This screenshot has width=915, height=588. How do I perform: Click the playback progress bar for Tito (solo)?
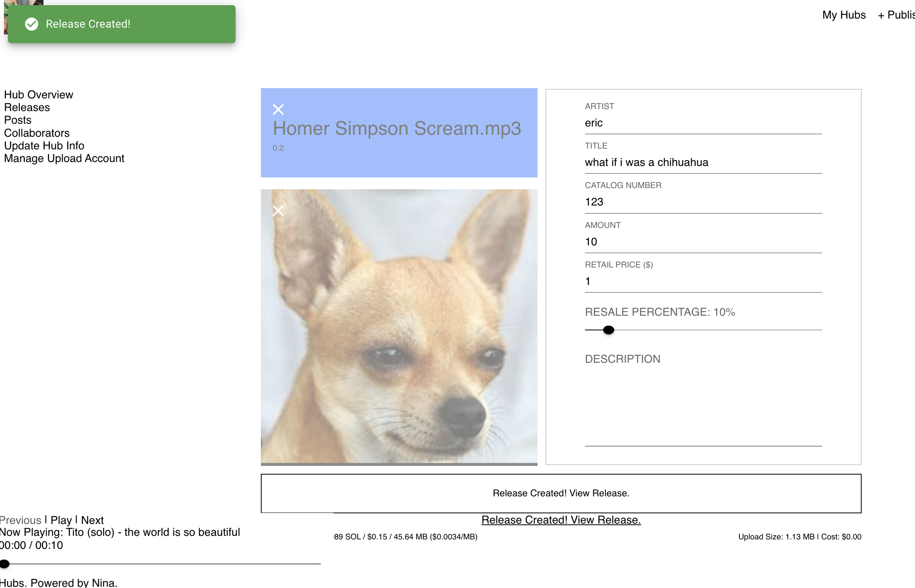point(158,564)
